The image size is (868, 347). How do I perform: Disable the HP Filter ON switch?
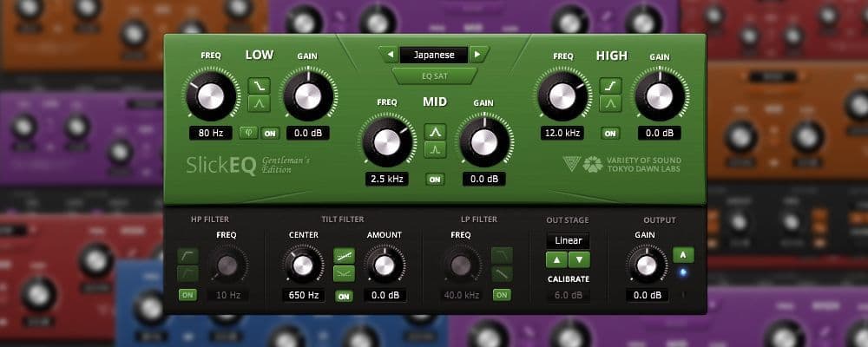point(187,295)
